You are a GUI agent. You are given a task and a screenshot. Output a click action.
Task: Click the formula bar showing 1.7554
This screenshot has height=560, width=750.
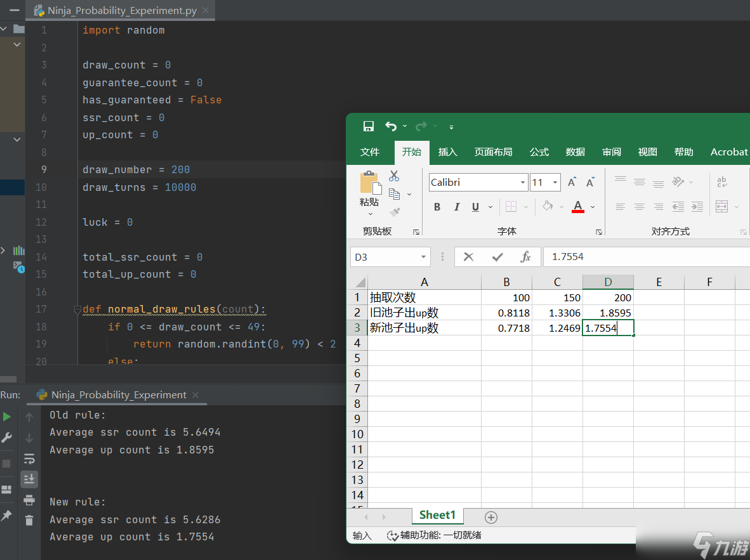point(646,257)
